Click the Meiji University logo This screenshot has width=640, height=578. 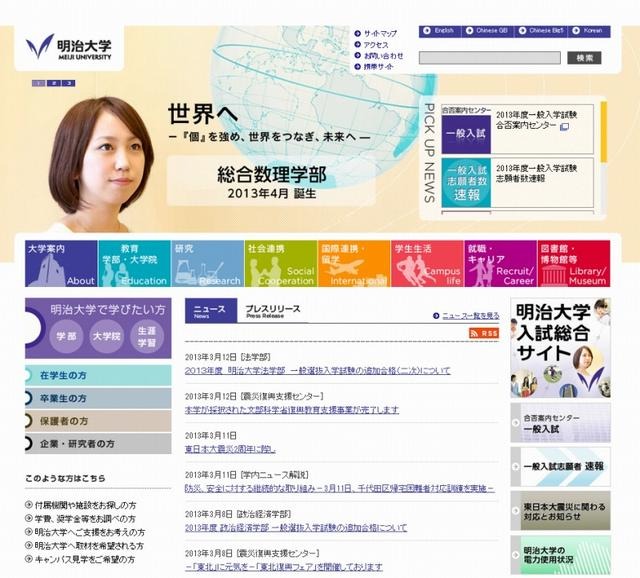coord(69,47)
